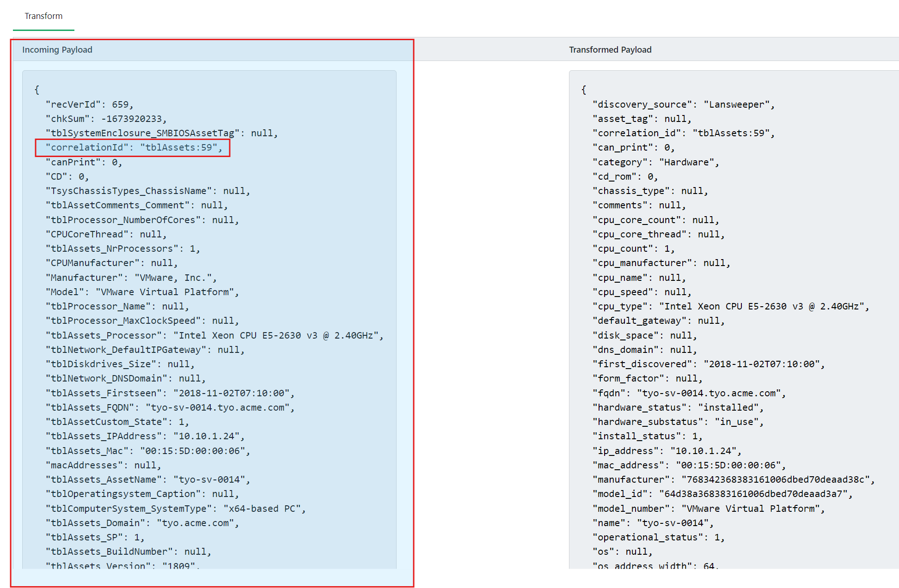Screen dimensions: 899x588
Task: Click the "hardware_substatus": "in_use" line
Action: (x=678, y=422)
